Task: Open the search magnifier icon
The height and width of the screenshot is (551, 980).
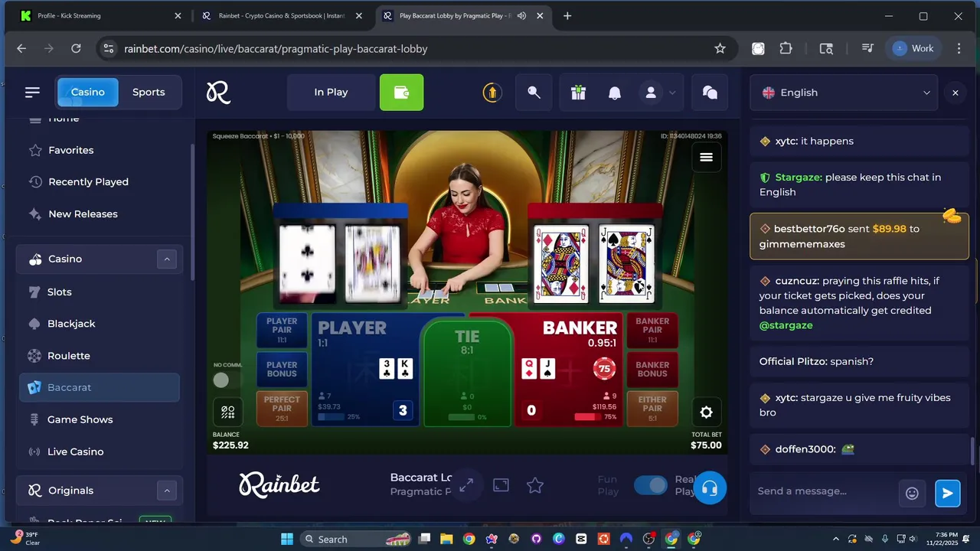Action: click(534, 93)
